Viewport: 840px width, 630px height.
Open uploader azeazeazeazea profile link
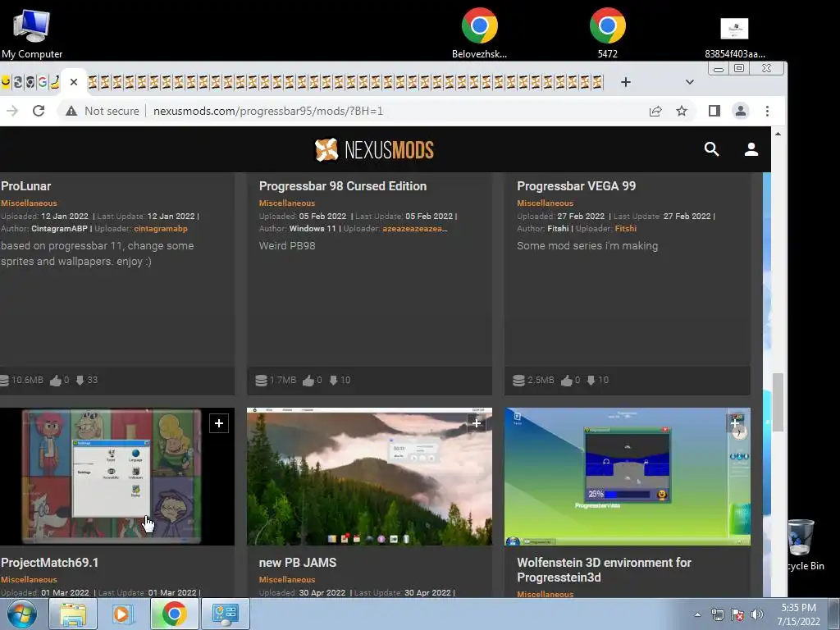click(414, 229)
